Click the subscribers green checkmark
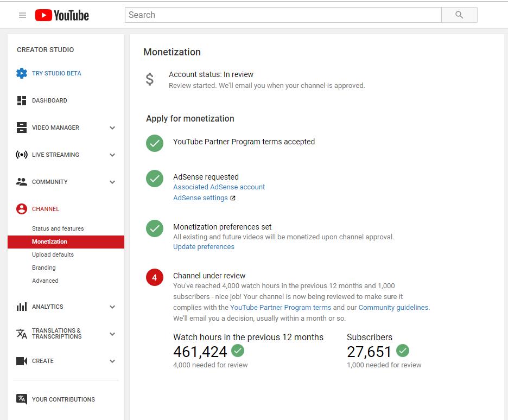This screenshot has width=508, height=420. [x=403, y=351]
